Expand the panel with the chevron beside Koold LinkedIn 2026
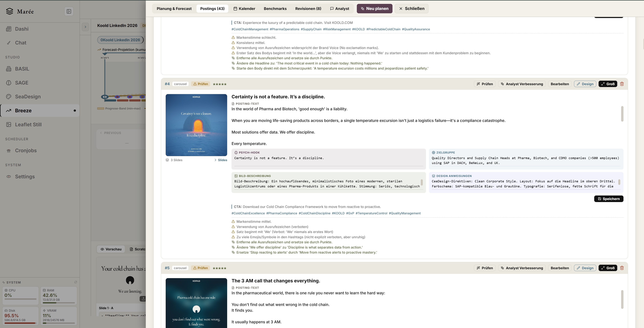This screenshot has width=644, height=328. point(85,27)
